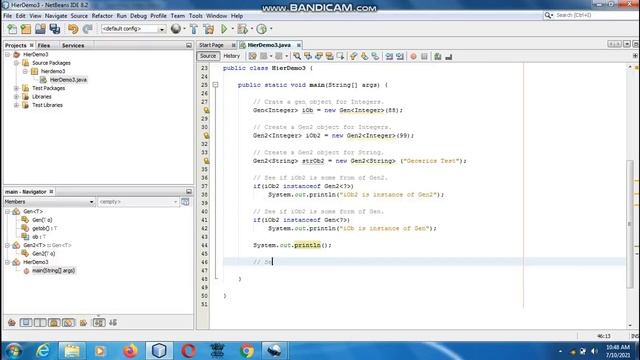Viewport: 640px width, 360px height.
Task: Toggle Show Inner Classes filter in Navigator
Action: 68,322
